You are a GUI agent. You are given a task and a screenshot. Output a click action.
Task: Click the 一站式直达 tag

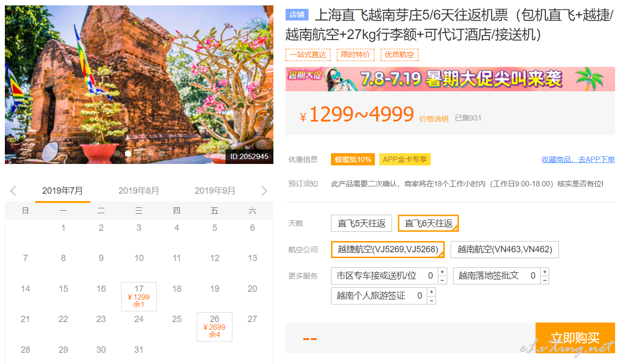[308, 55]
